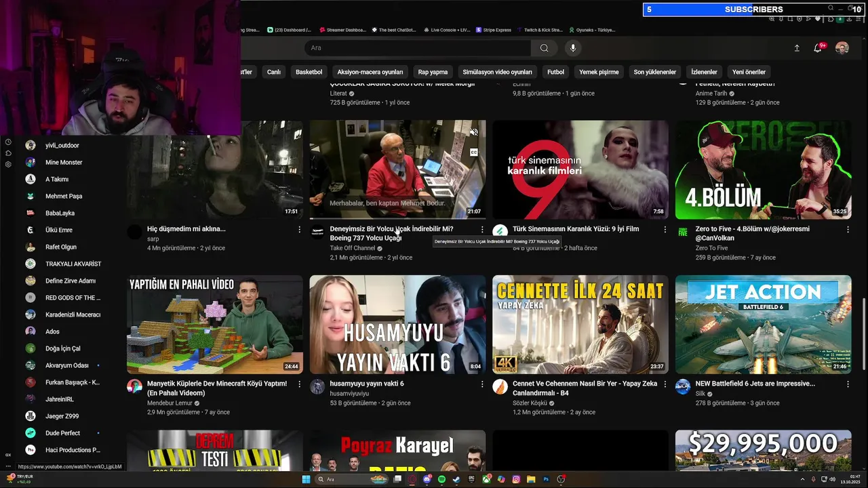Open Xbox app from the taskbar
This screenshot has height=488, width=868.
[486, 479]
